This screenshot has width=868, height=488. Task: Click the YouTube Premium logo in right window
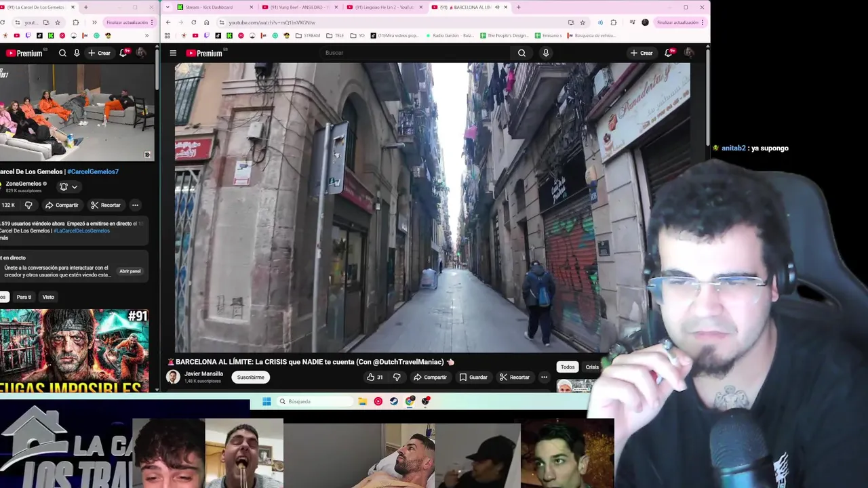point(204,53)
